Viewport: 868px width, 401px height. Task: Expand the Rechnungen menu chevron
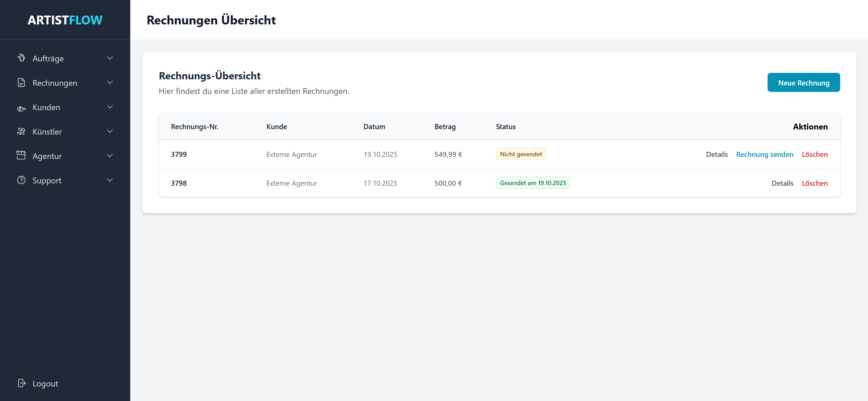pos(110,83)
